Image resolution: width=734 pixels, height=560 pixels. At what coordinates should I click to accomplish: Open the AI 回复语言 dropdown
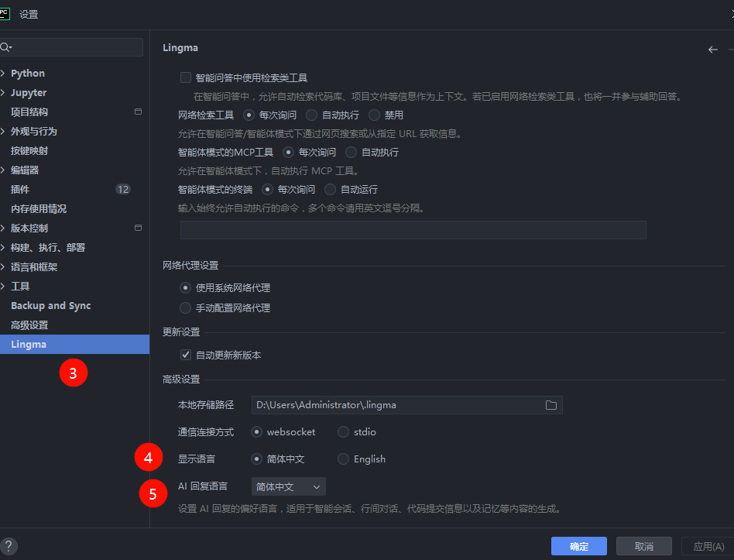click(288, 487)
